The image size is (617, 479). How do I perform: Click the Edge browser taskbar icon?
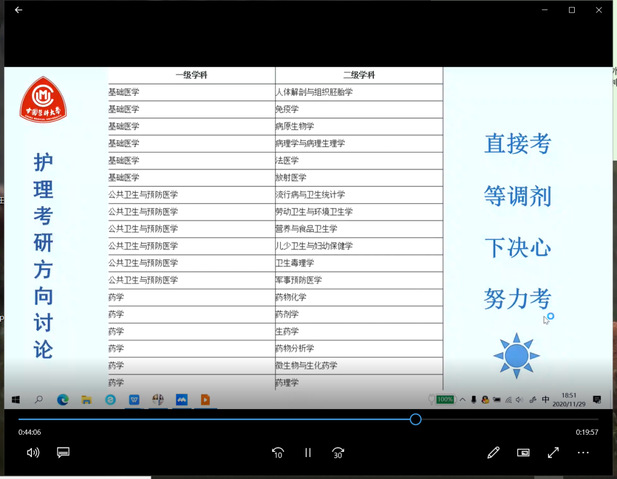[x=62, y=399]
